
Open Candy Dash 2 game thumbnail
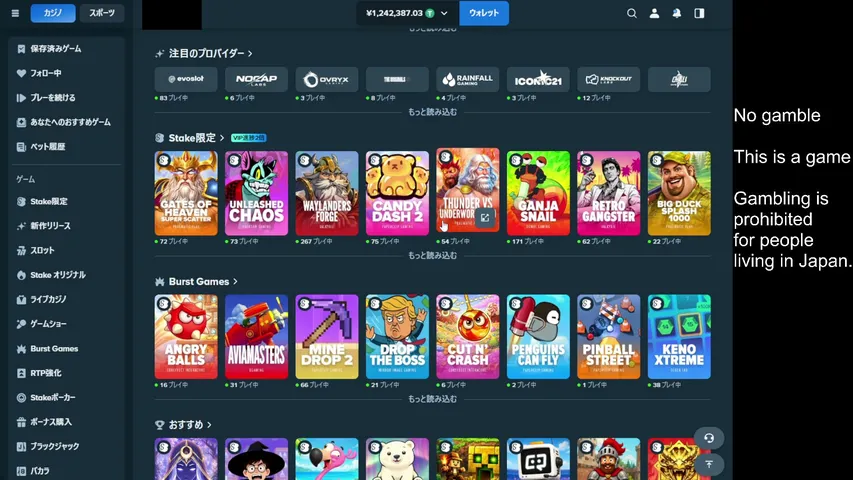tap(397, 193)
